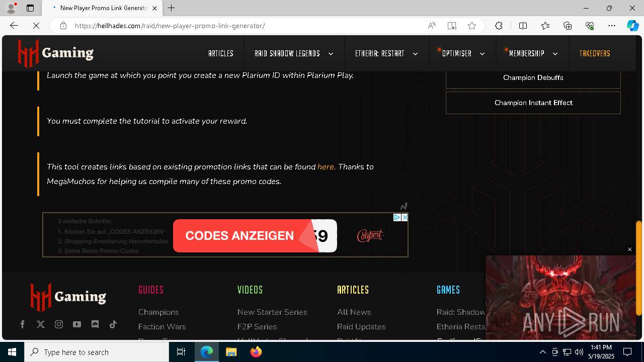Viewport: 644px width, 362px height.
Task: Activate Read aloud icon in address bar
Action: (432, 26)
